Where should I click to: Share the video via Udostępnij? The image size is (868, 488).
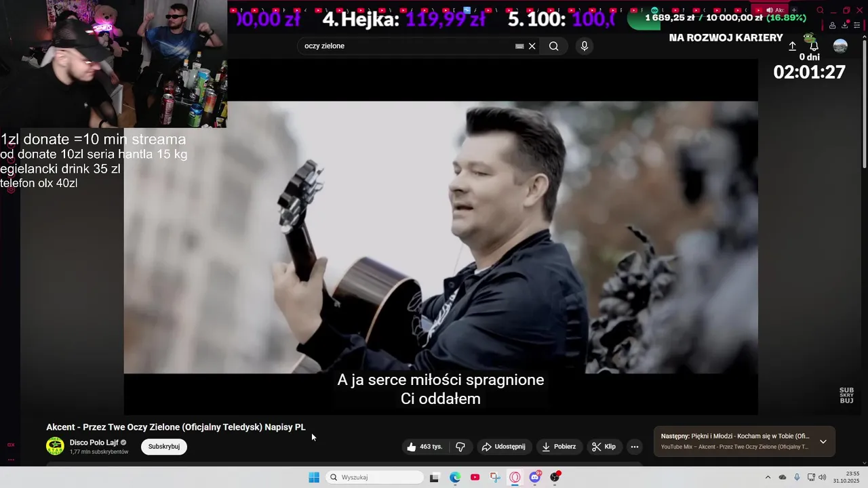click(x=503, y=447)
